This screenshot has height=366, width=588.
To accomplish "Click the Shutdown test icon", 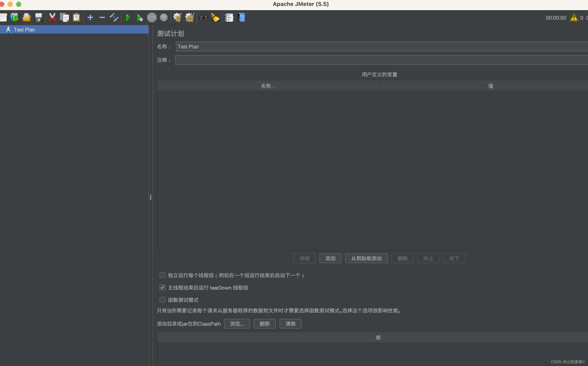I will (164, 17).
